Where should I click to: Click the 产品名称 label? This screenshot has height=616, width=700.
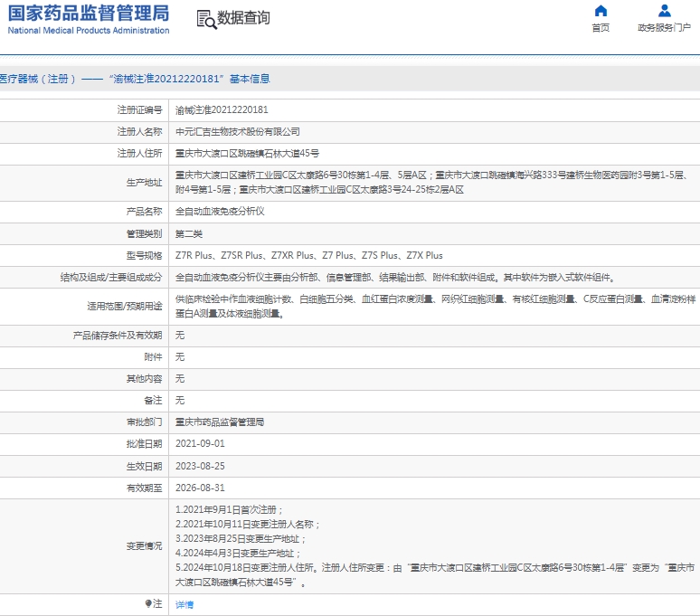pyautogui.click(x=144, y=211)
